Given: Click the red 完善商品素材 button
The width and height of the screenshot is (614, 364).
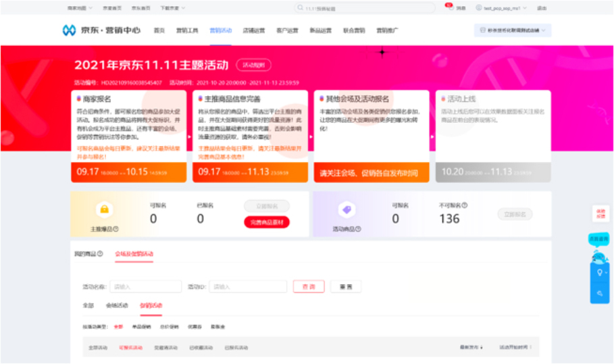Looking at the screenshot, I should pyautogui.click(x=267, y=222).
